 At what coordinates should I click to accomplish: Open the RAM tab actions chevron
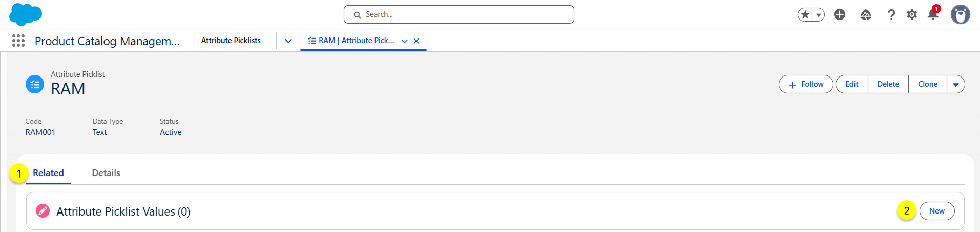[x=405, y=41]
